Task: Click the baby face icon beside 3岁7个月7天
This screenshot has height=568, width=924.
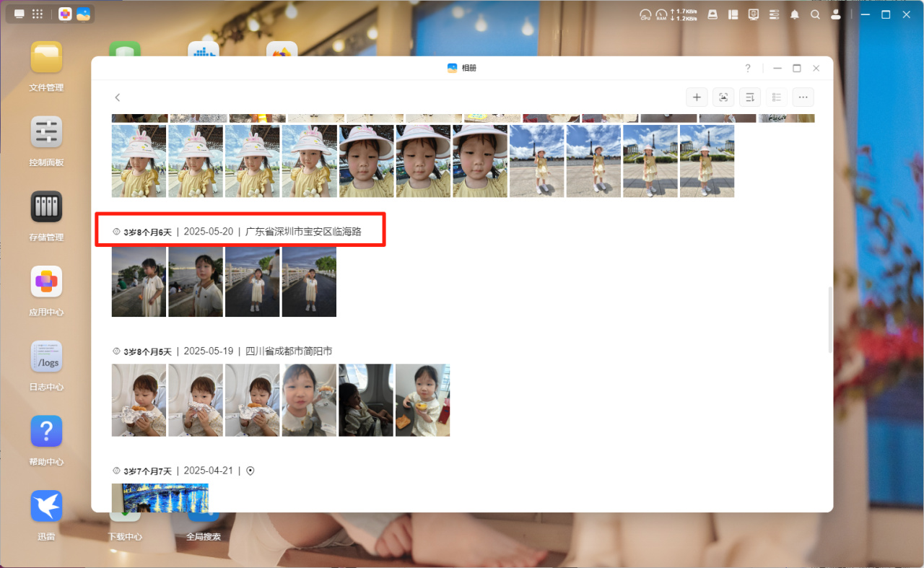Action: 116,471
